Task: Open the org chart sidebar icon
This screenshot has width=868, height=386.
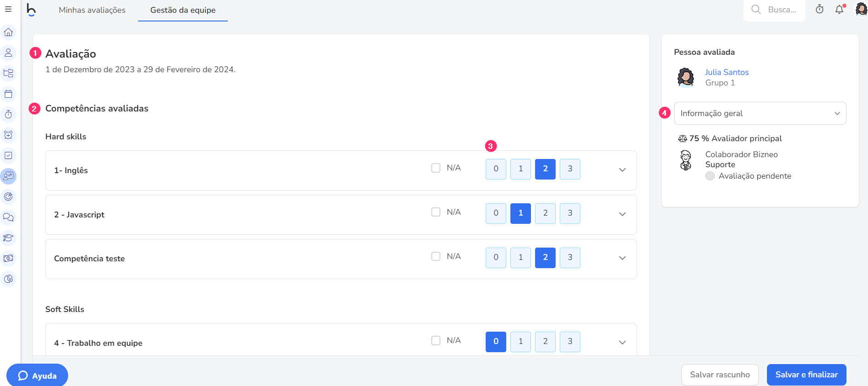Action: 8,74
